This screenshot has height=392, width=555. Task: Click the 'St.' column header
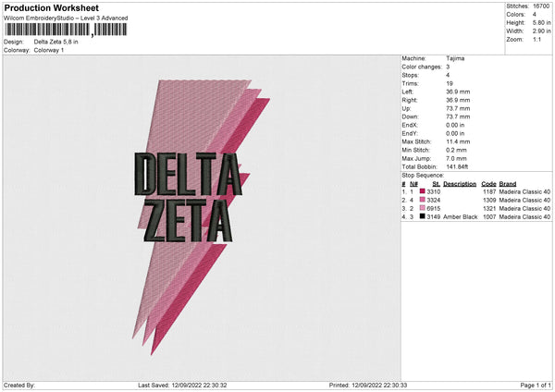point(436,184)
